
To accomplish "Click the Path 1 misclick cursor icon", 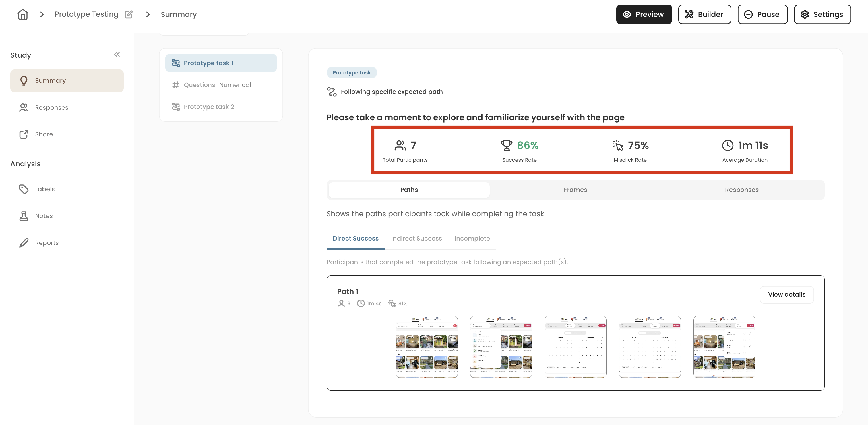I will click(x=392, y=304).
